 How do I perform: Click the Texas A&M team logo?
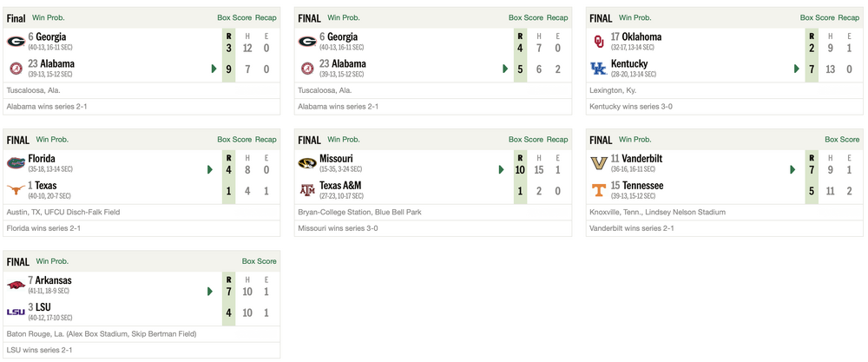(x=307, y=189)
